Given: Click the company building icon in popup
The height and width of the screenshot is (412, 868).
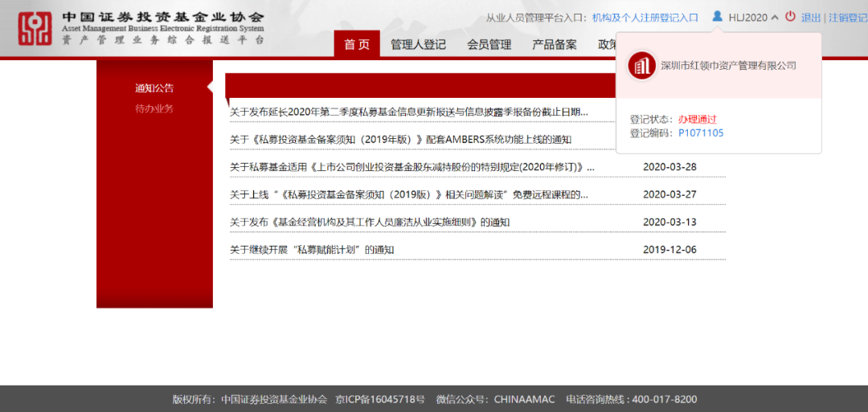Looking at the screenshot, I should coord(641,66).
